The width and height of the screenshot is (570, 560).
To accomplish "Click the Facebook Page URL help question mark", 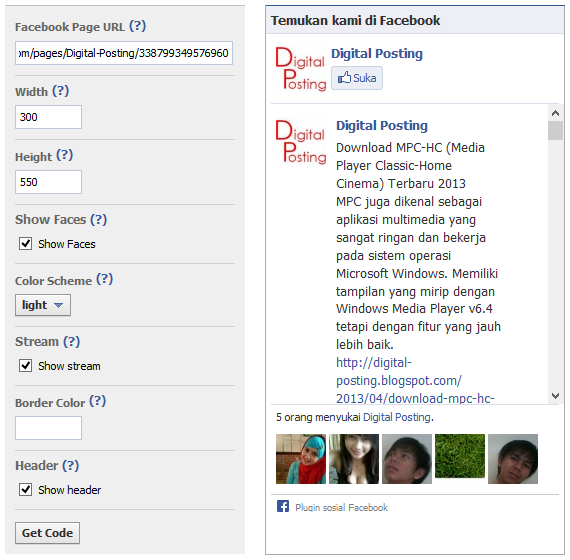I will click(137, 26).
